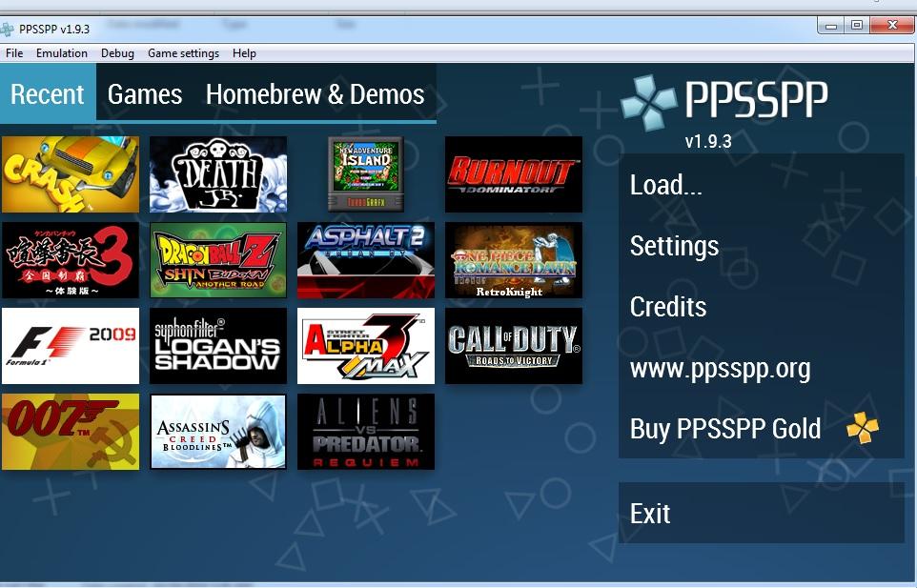Viewport: 917px width, 588px height.
Task: Visit www.ppsspp.org link
Action: pos(762,368)
